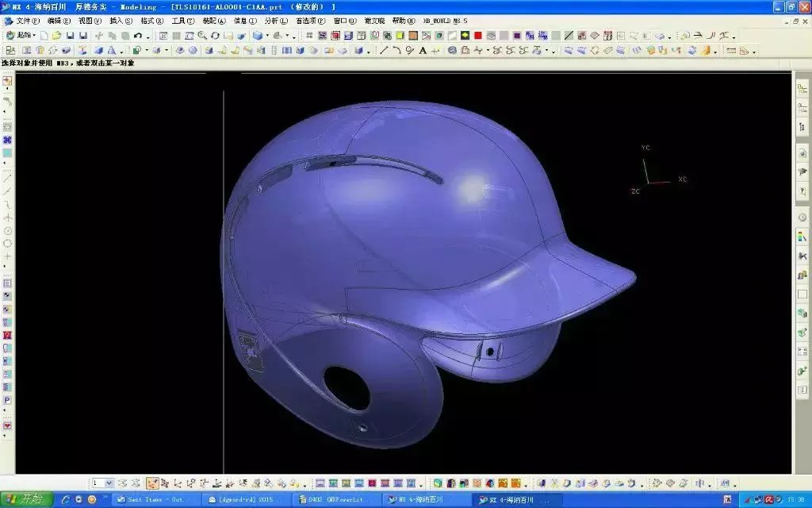
Task: Click the Save disk icon
Action: point(71,36)
